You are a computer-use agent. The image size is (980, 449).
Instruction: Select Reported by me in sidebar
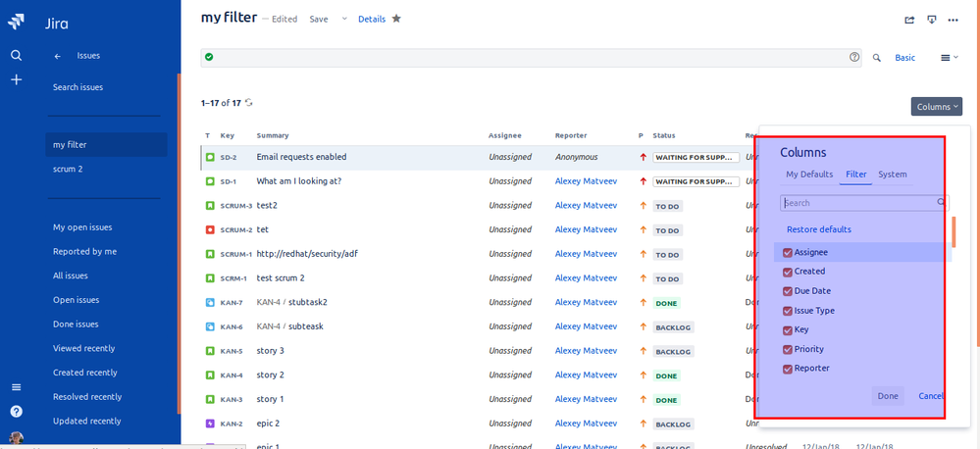click(84, 252)
